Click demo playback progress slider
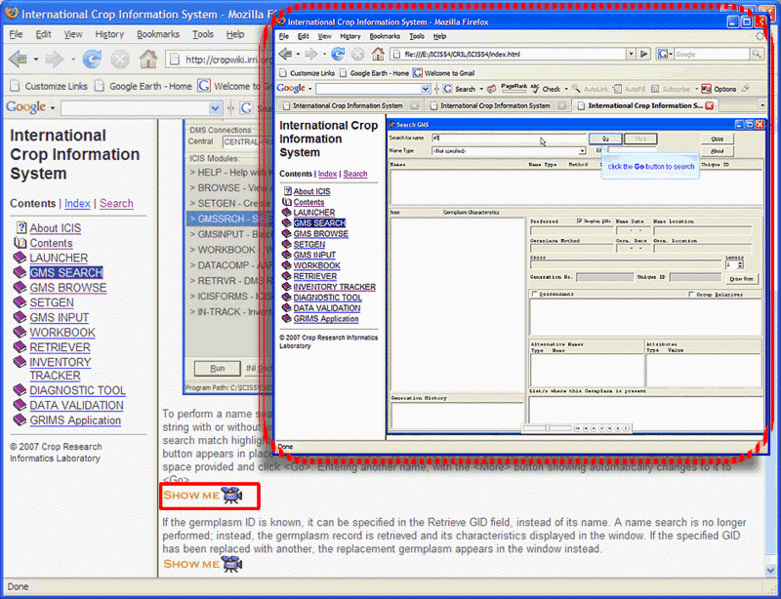The width and height of the screenshot is (781, 599). (547, 428)
